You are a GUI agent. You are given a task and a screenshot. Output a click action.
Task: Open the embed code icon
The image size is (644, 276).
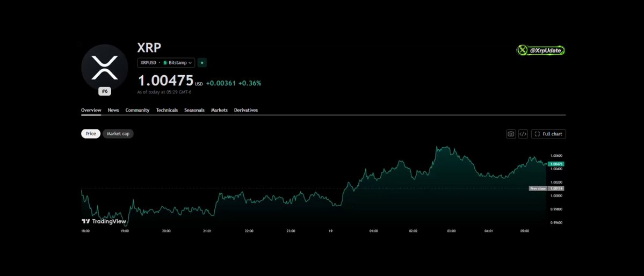coord(523,134)
